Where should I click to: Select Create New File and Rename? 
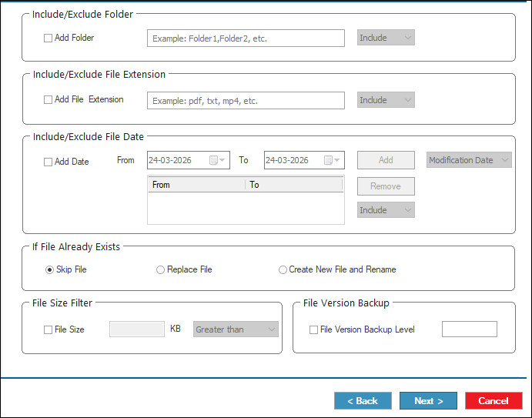tap(283, 269)
